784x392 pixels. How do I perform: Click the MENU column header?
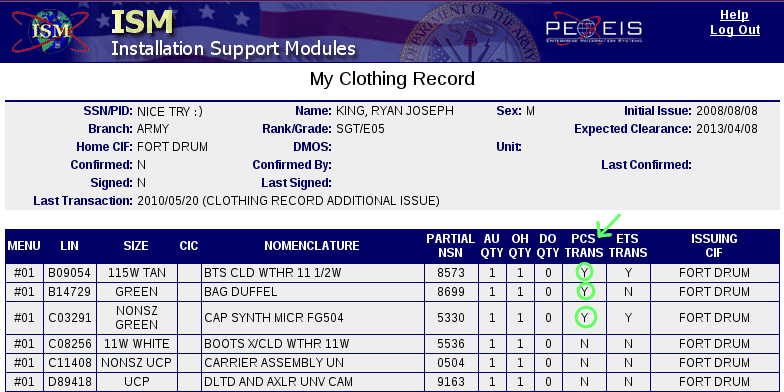click(24, 246)
